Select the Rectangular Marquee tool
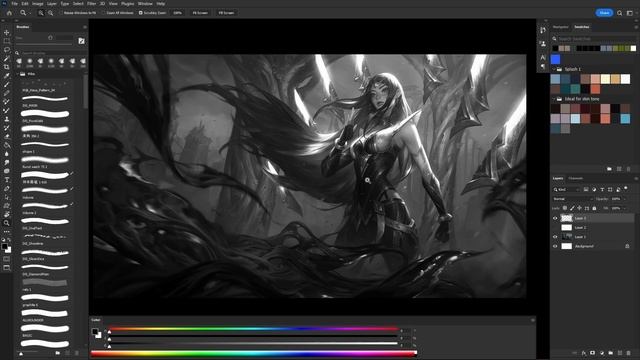 coord(7,41)
